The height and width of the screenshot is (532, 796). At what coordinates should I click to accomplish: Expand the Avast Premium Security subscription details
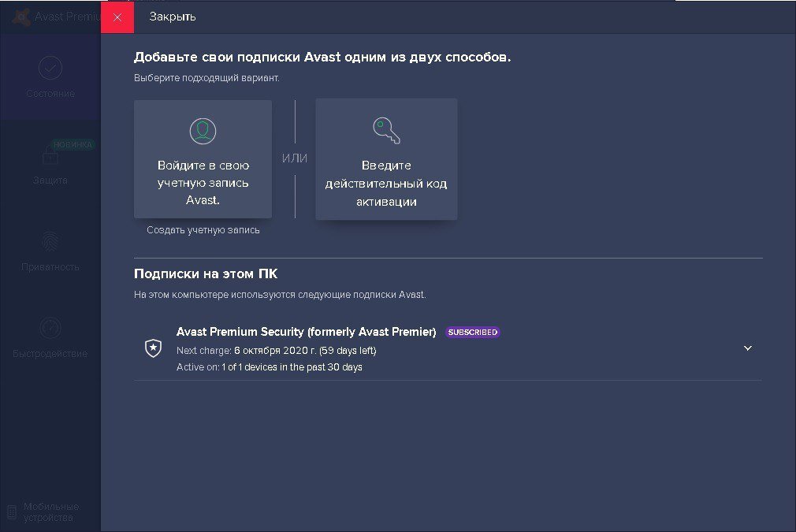[747, 348]
